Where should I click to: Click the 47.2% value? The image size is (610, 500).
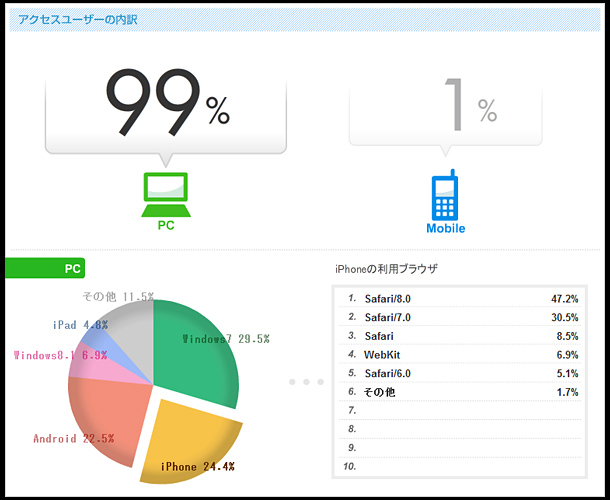(x=564, y=299)
